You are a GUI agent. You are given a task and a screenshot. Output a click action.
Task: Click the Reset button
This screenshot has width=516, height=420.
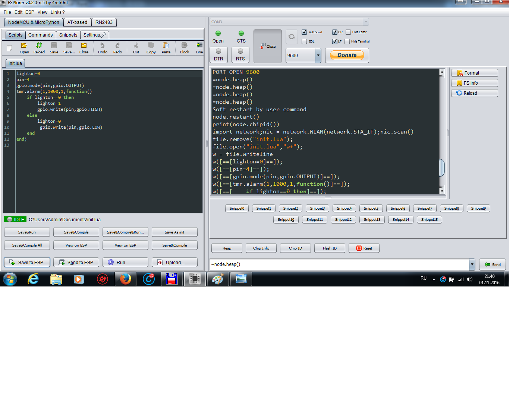(364, 248)
